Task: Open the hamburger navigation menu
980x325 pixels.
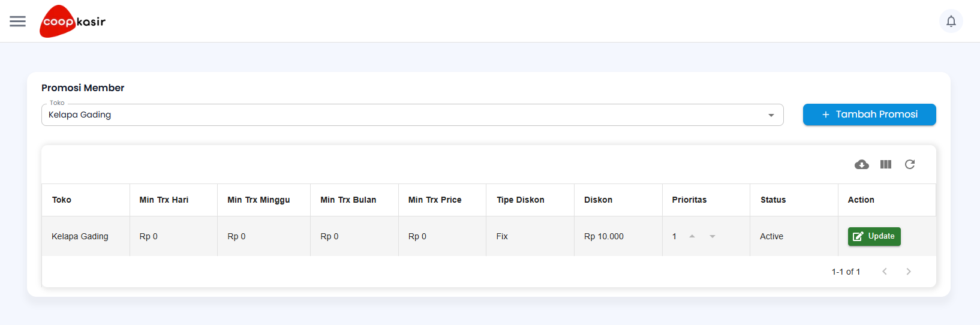Action: pos(18,22)
